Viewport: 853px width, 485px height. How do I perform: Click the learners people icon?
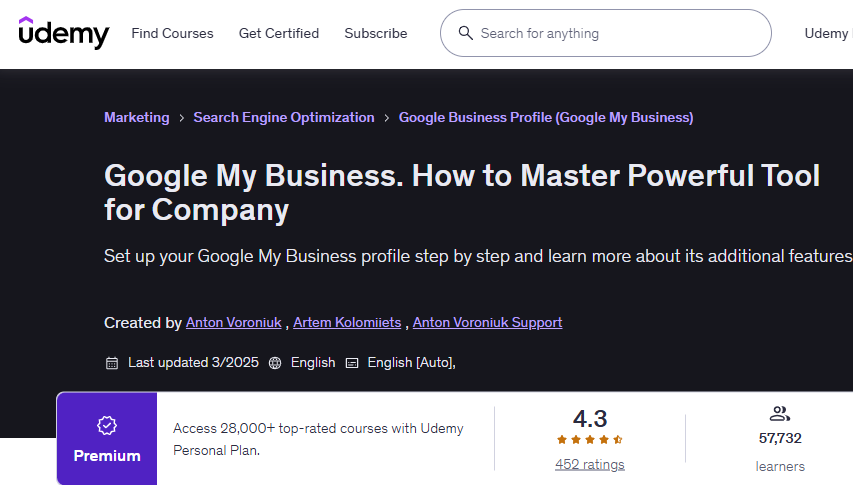tap(780, 414)
